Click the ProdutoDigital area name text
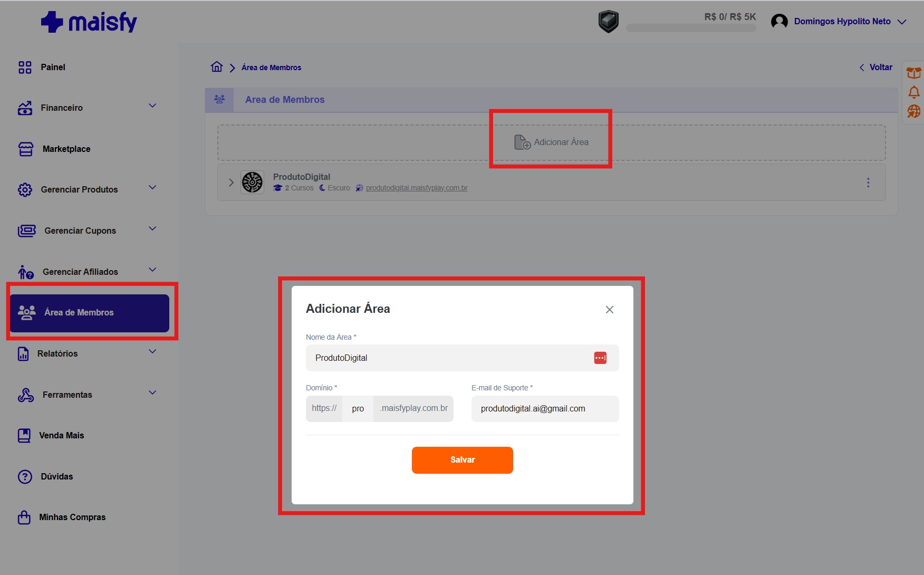924x575 pixels. pos(302,177)
